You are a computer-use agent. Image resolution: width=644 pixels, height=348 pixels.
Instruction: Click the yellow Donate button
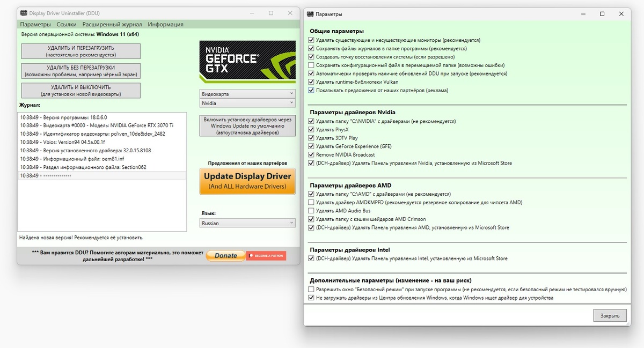tap(225, 256)
